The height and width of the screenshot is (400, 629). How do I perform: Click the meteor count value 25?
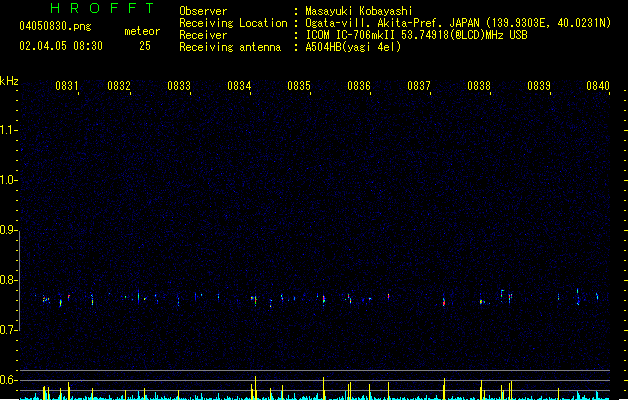click(145, 46)
